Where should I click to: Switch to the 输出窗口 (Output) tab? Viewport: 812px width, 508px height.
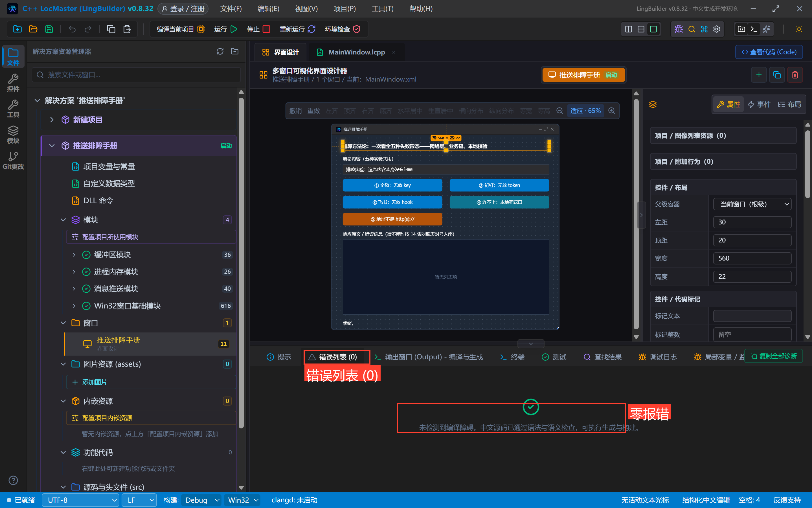tap(429, 357)
